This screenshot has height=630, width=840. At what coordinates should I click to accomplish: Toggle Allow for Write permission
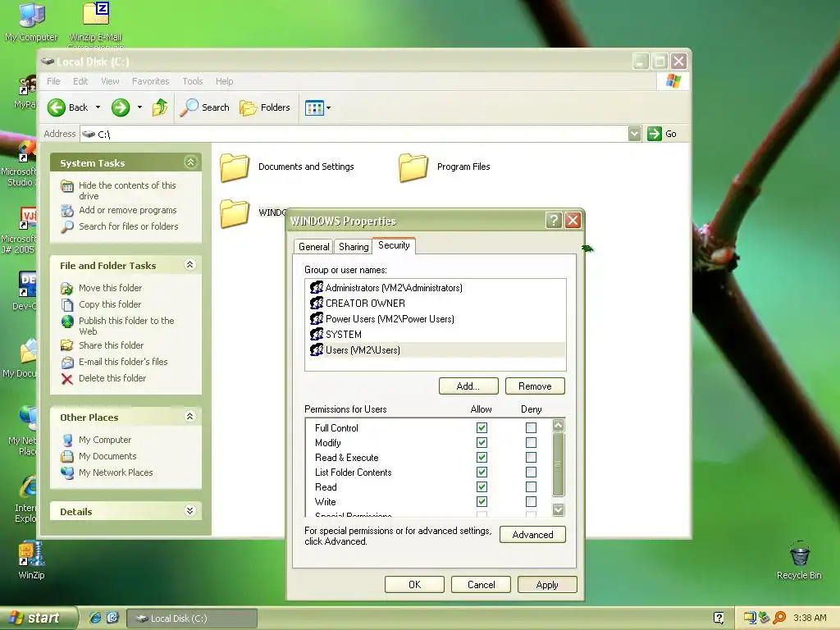(482, 501)
